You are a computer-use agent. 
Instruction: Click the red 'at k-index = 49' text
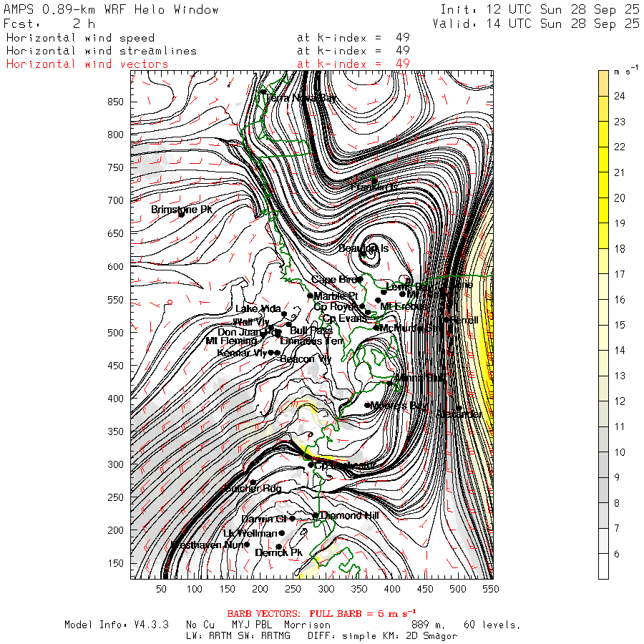353,64
